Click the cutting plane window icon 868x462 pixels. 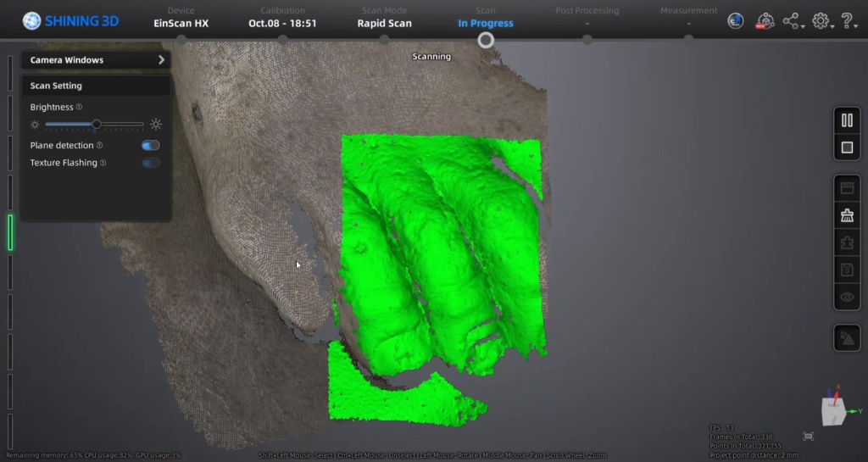coord(847,188)
